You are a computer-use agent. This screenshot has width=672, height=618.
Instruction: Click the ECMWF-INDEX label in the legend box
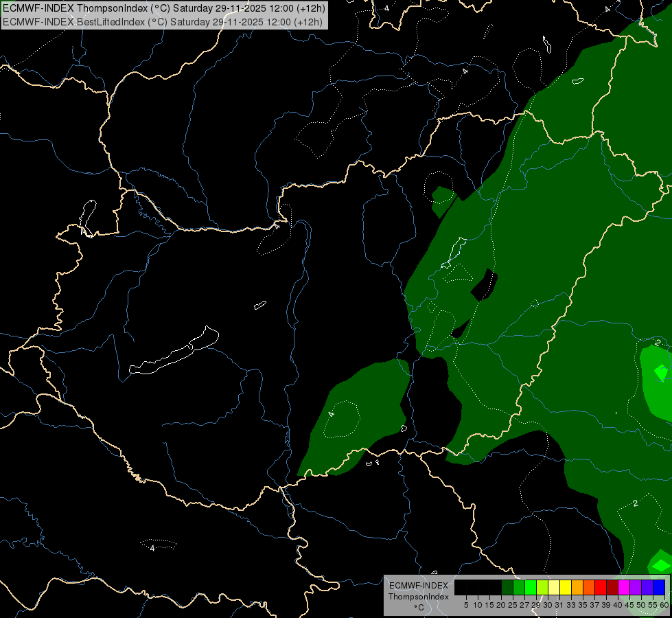(x=419, y=586)
